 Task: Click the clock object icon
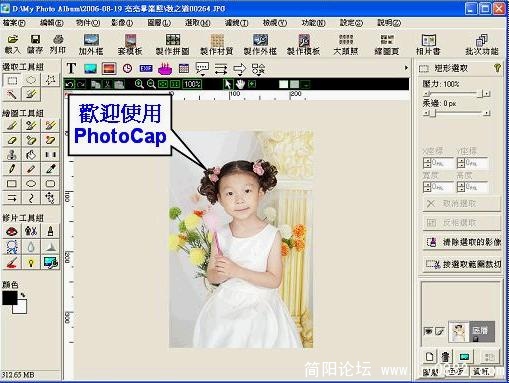coord(127,69)
